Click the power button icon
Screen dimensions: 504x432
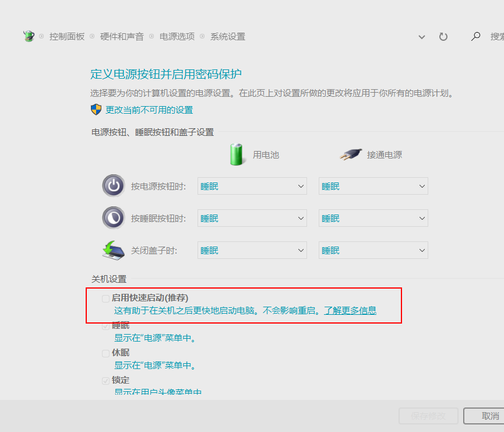(x=113, y=185)
